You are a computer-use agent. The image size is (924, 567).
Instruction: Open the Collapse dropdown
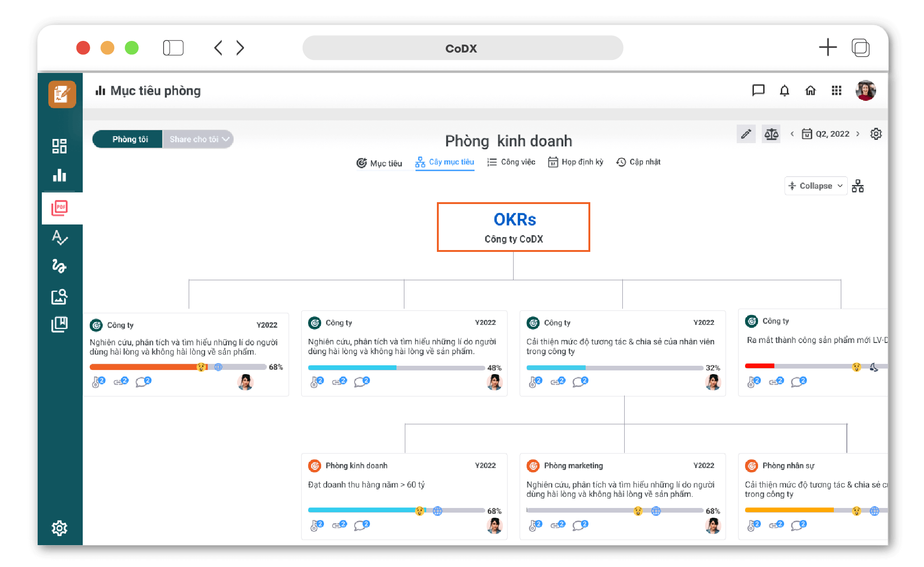pyautogui.click(x=816, y=185)
